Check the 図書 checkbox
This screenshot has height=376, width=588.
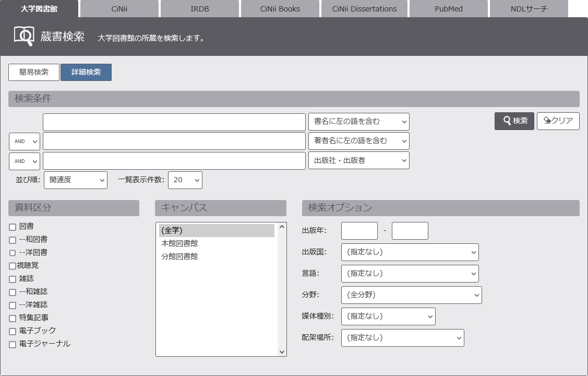coord(13,227)
